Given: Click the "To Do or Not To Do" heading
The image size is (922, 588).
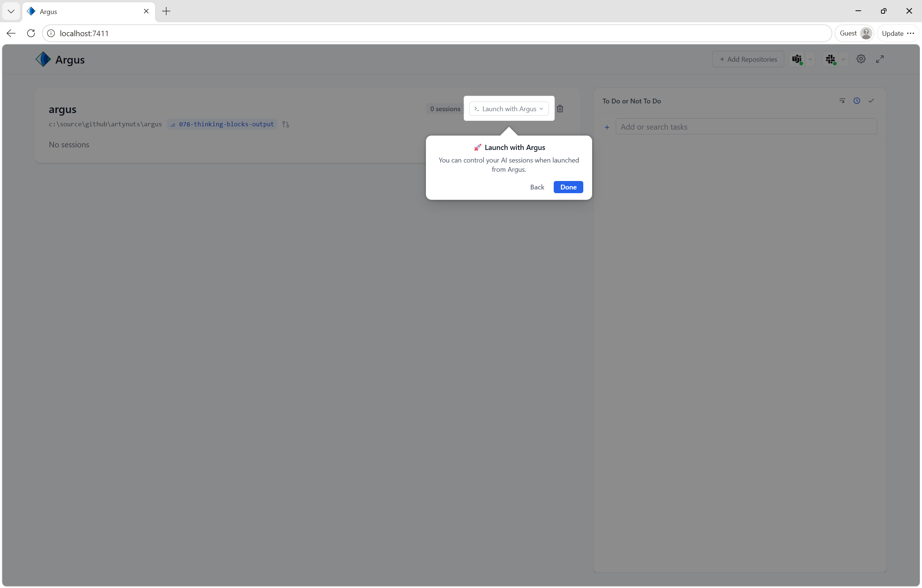Looking at the screenshot, I should point(632,101).
